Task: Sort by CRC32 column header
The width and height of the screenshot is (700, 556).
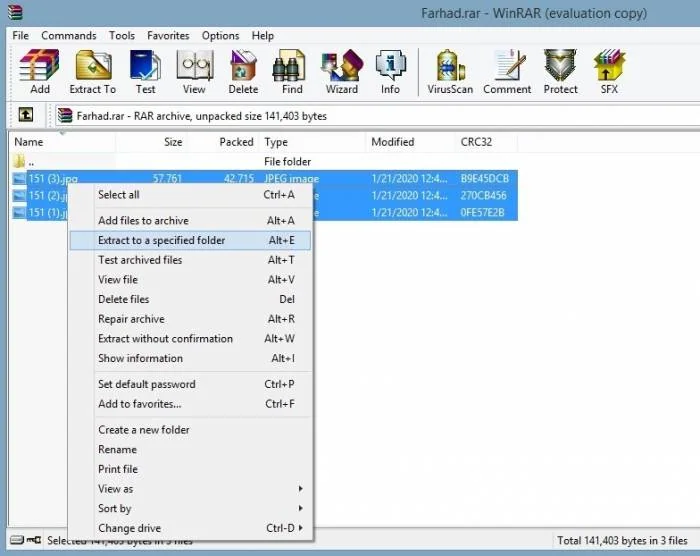Action: (x=486, y=142)
